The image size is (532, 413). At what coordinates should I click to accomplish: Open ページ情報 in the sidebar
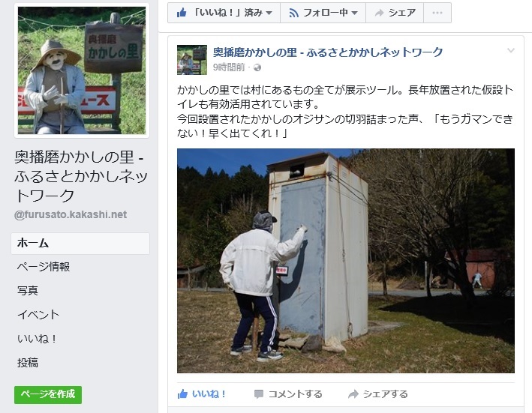pyautogui.click(x=44, y=267)
